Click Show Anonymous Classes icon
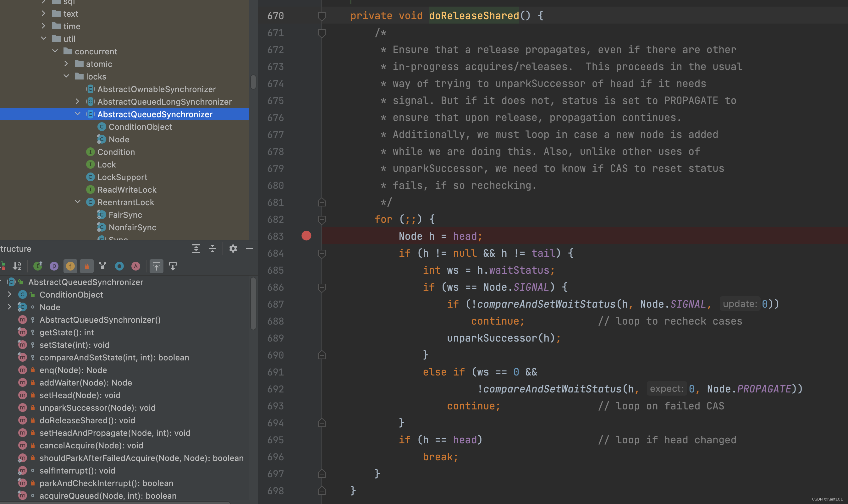The height and width of the screenshot is (504, 848). tap(119, 266)
